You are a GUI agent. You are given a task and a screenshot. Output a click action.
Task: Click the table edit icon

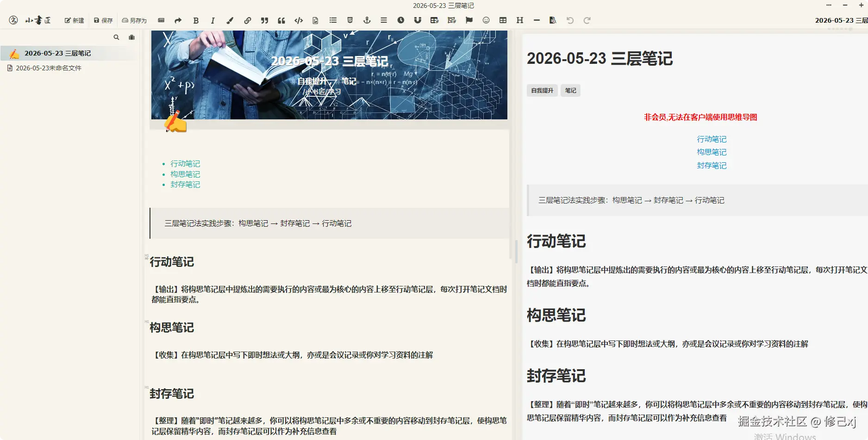click(x=434, y=20)
